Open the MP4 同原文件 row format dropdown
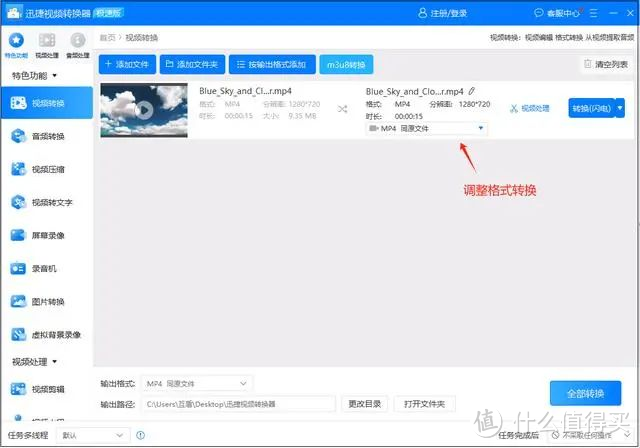This screenshot has height=448, width=640. click(x=426, y=129)
